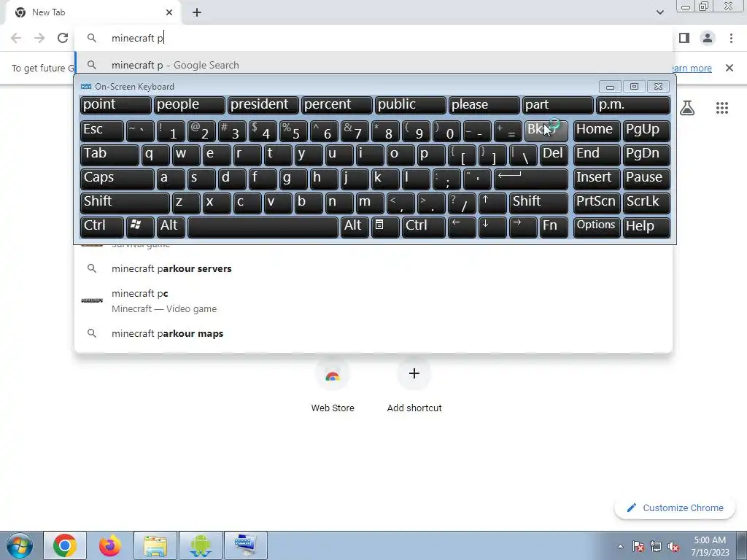747x560 pixels.
Task: Open a new tab with plus icon
Action: 197,12
